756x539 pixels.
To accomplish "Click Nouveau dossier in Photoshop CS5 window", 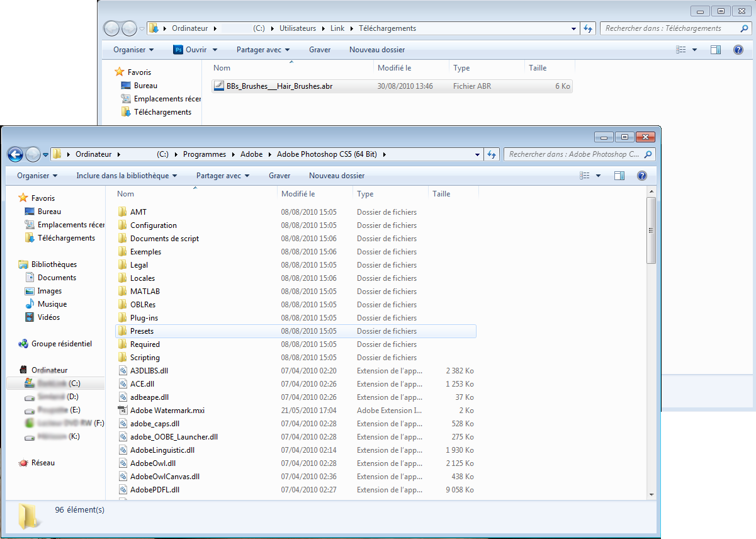I will coord(337,176).
